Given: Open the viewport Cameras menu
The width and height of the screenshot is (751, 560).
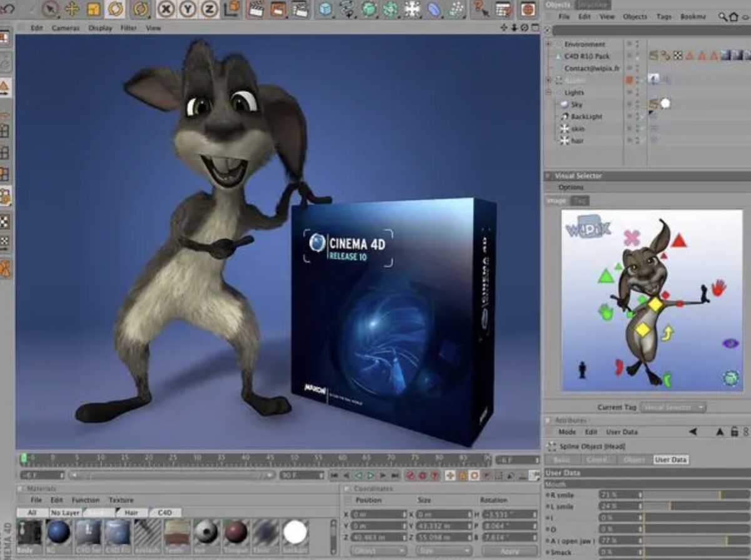Looking at the screenshot, I should click(x=66, y=28).
